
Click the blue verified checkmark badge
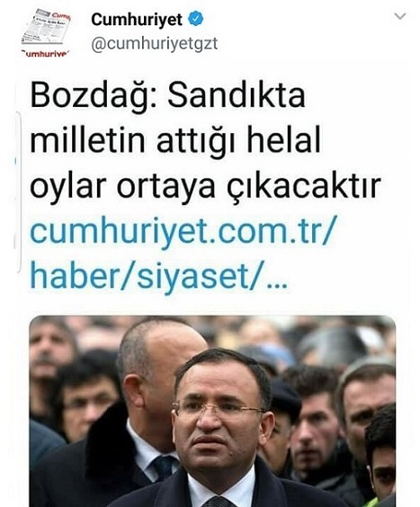(x=196, y=19)
